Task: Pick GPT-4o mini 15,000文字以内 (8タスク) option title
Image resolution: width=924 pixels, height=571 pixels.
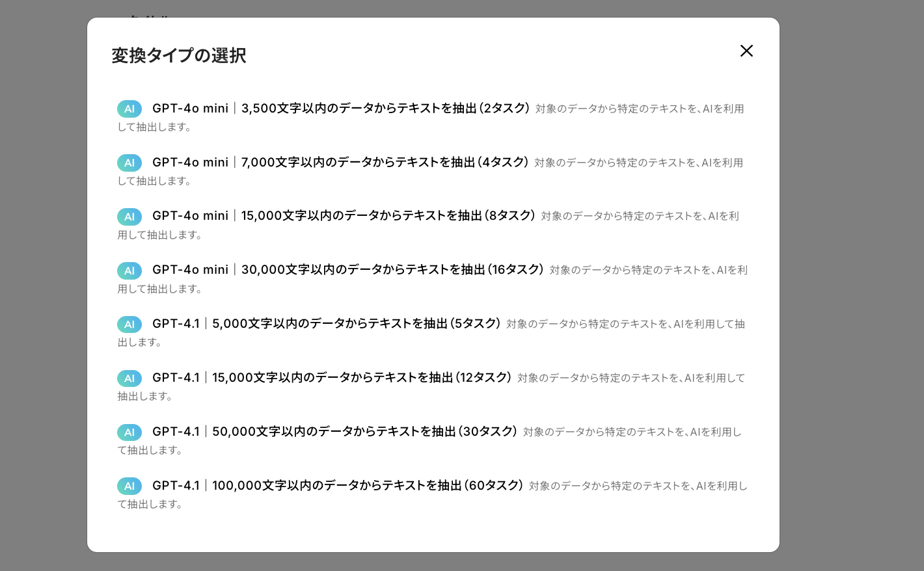Action: coord(344,216)
